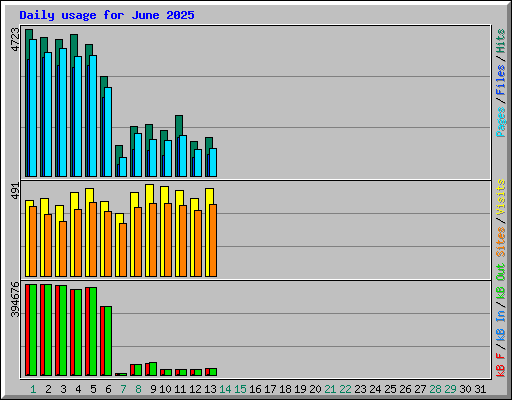Click the 394676 y-axis label
The image size is (512, 400).
tap(15, 299)
